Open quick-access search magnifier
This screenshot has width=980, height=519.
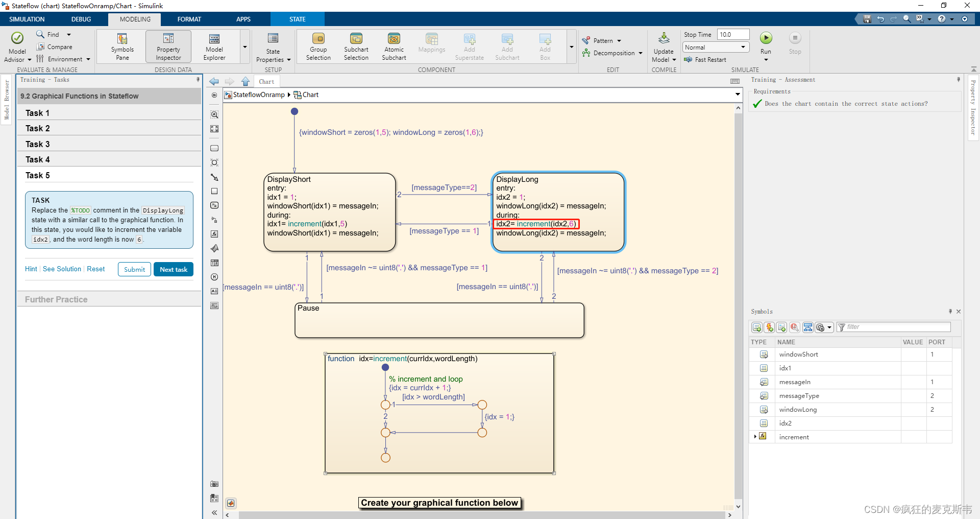906,19
